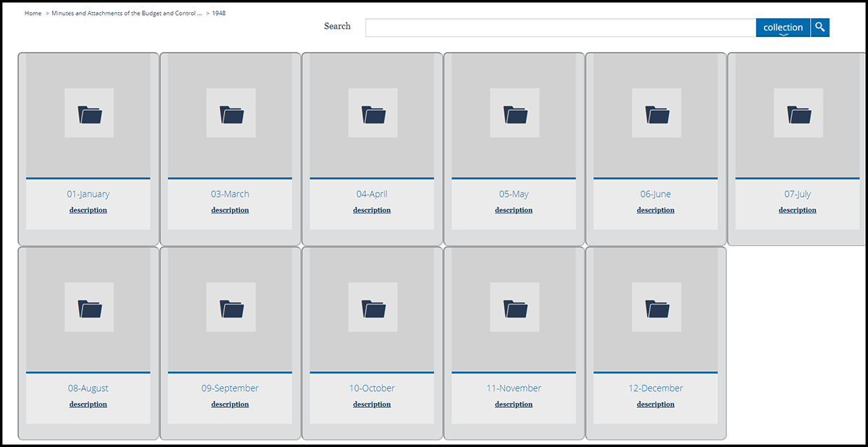Image resolution: width=868 pixels, height=447 pixels.
Task: Show description for 07-July folder
Action: tap(797, 210)
